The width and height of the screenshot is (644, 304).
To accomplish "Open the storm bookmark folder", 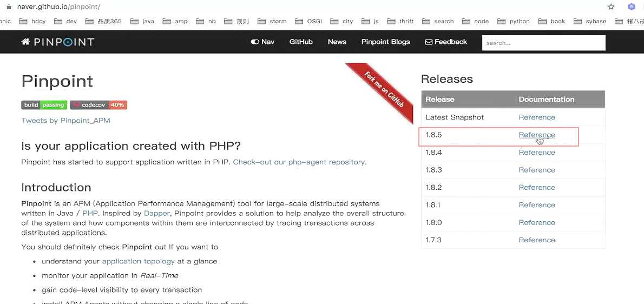I will tap(272, 21).
